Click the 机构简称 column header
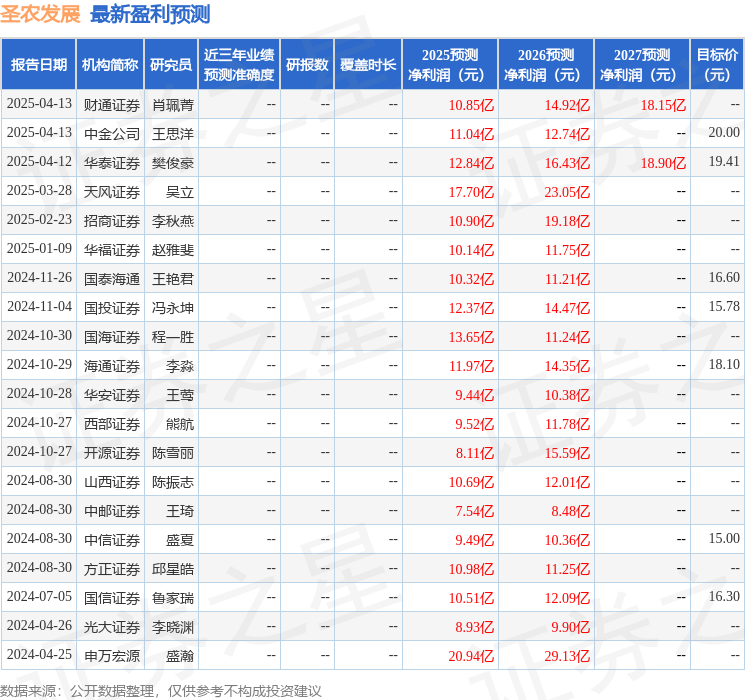Viewport: 745px width, 700px height. [x=110, y=65]
